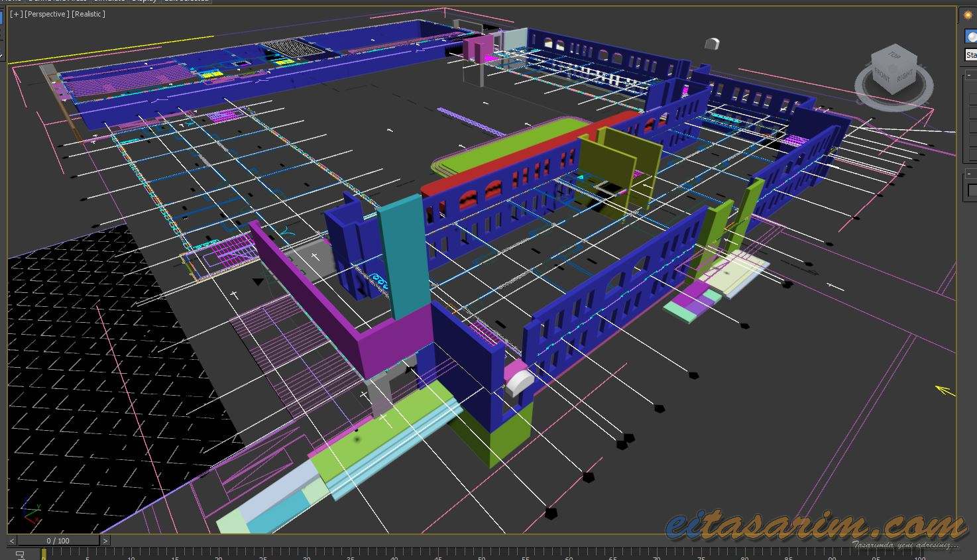Click the FRONT face of the ViewCube
This screenshot has height=560, width=977.
[x=882, y=74]
